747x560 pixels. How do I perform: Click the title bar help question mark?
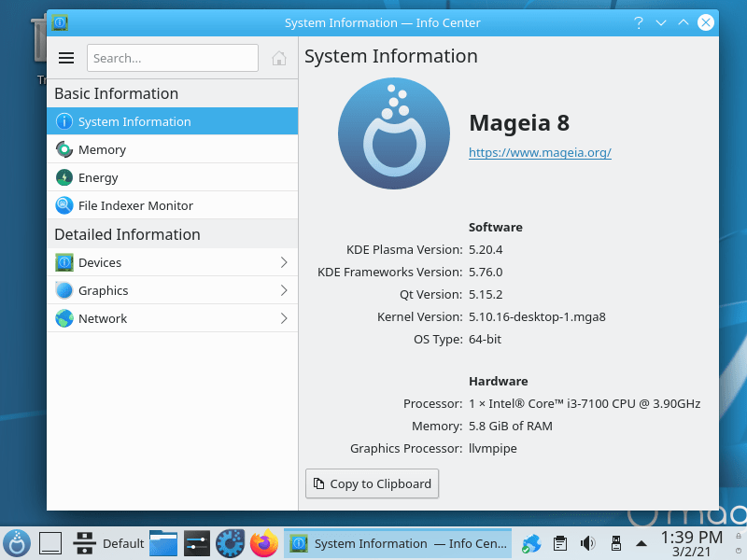(x=639, y=22)
